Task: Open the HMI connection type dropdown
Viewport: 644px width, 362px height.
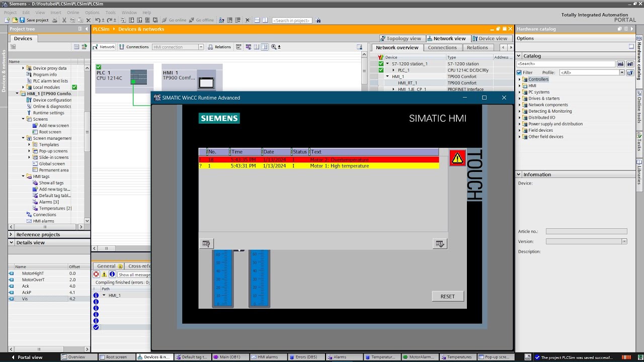Action: click(201, 47)
